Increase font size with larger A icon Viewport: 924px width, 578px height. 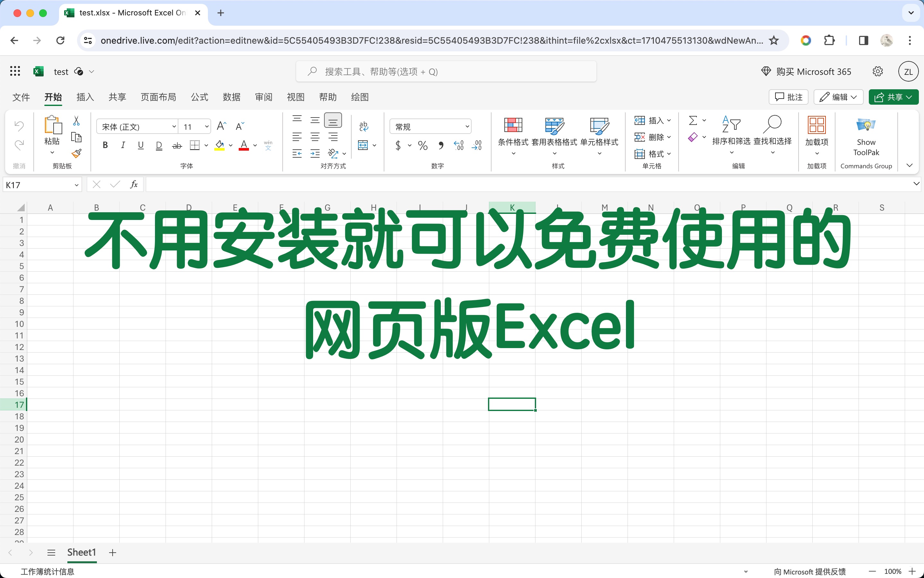coord(221,126)
